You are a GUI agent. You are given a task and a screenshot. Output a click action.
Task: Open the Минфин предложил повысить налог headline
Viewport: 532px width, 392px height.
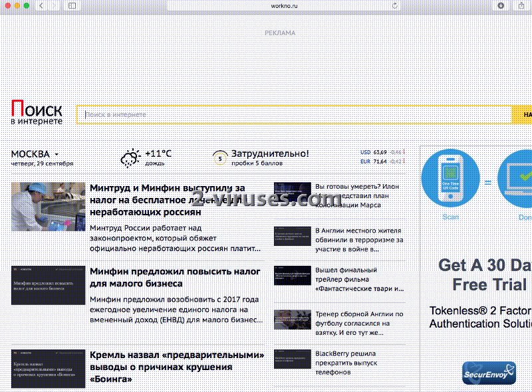pyautogui.click(x=175, y=277)
